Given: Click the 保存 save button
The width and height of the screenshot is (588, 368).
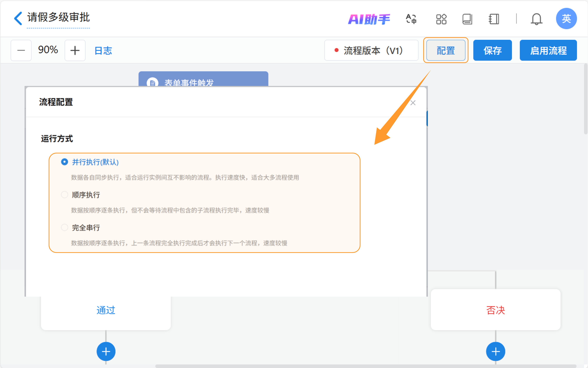Looking at the screenshot, I should pyautogui.click(x=492, y=50).
